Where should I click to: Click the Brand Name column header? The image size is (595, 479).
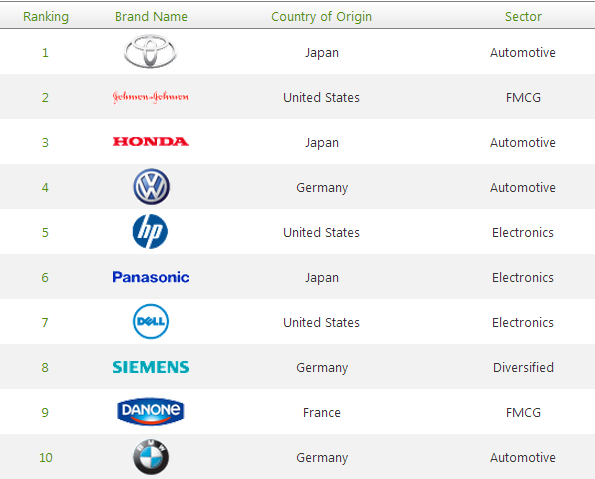pyautogui.click(x=151, y=17)
